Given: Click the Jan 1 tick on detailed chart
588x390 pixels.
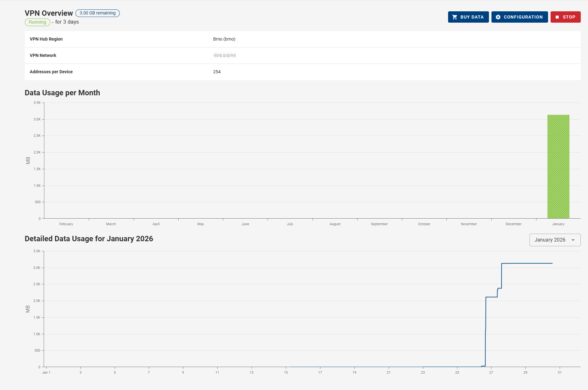Looking at the screenshot, I should click(x=46, y=372).
